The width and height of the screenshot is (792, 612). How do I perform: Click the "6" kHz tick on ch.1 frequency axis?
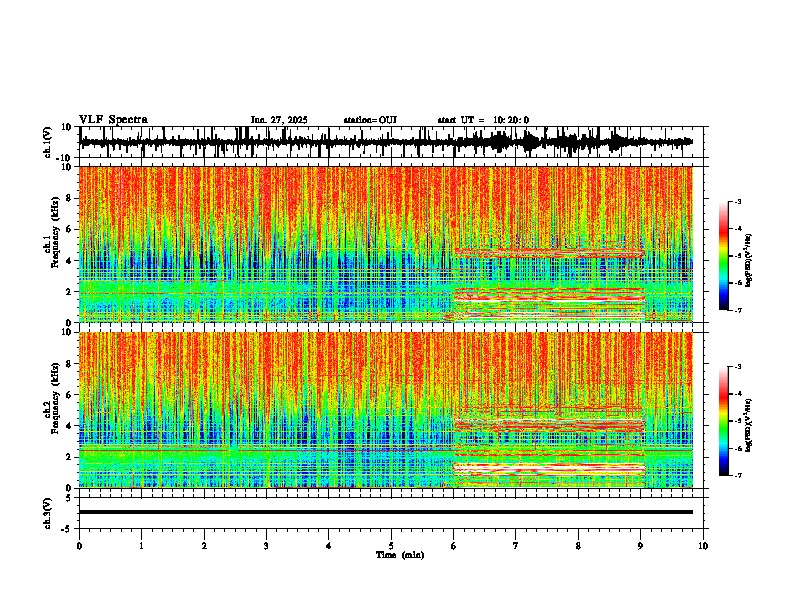coord(70,230)
